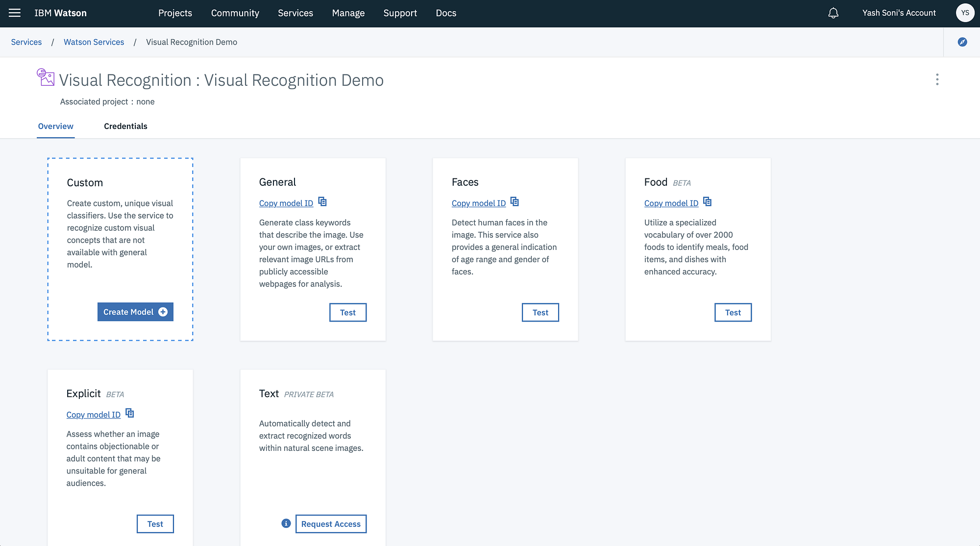Open the Projects menu
Viewport: 980px width, 546px height.
[x=175, y=13]
